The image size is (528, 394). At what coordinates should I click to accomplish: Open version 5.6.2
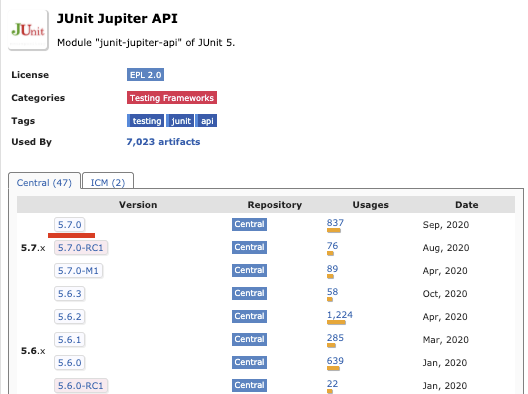[69, 317]
